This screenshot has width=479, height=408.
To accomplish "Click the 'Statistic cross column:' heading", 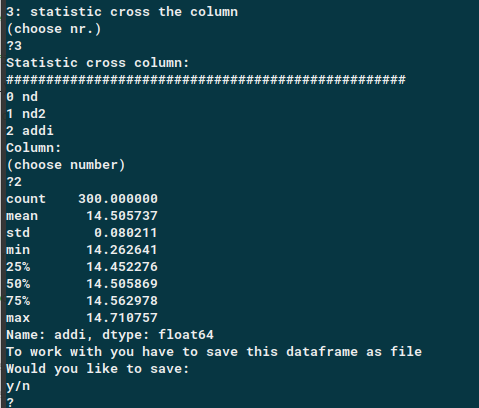I will (x=98, y=63).
